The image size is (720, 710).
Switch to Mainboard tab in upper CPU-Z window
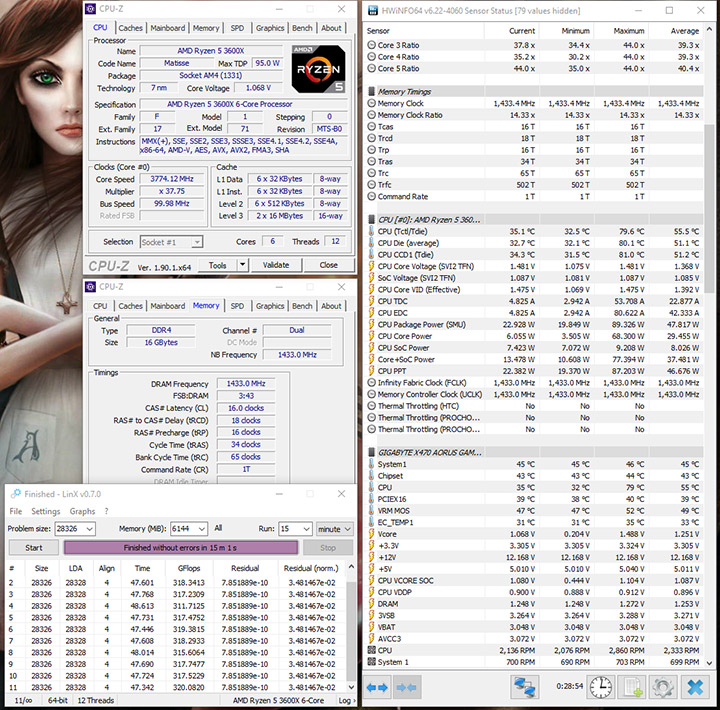(168, 28)
